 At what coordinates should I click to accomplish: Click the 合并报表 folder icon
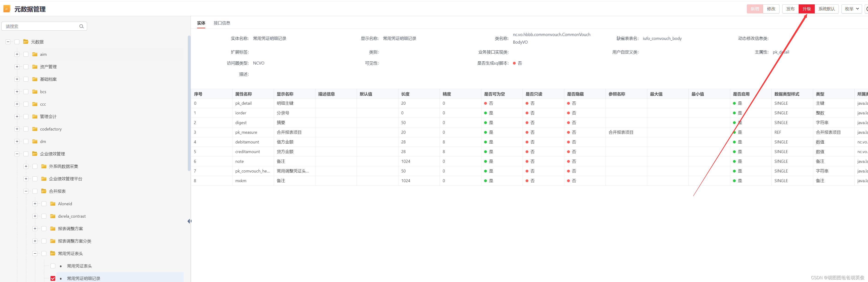pyautogui.click(x=44, y=191)
